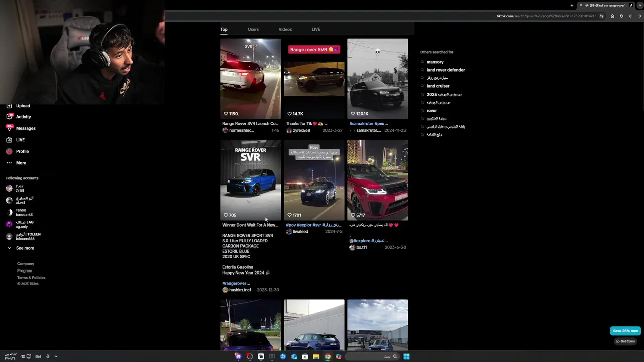Screen dimensions: 644x362
Task: Switch input language via ENG indicator
Action: [x=38, y=356]
